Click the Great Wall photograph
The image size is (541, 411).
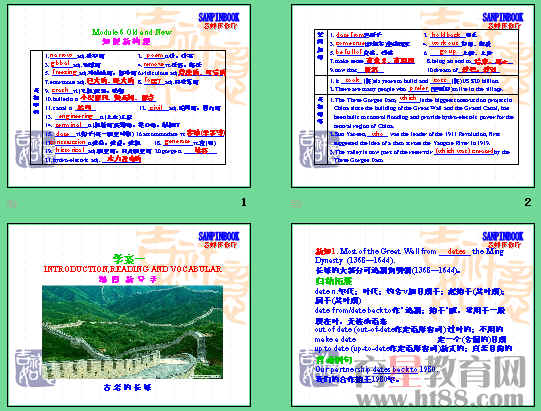(x=132, y=332)
